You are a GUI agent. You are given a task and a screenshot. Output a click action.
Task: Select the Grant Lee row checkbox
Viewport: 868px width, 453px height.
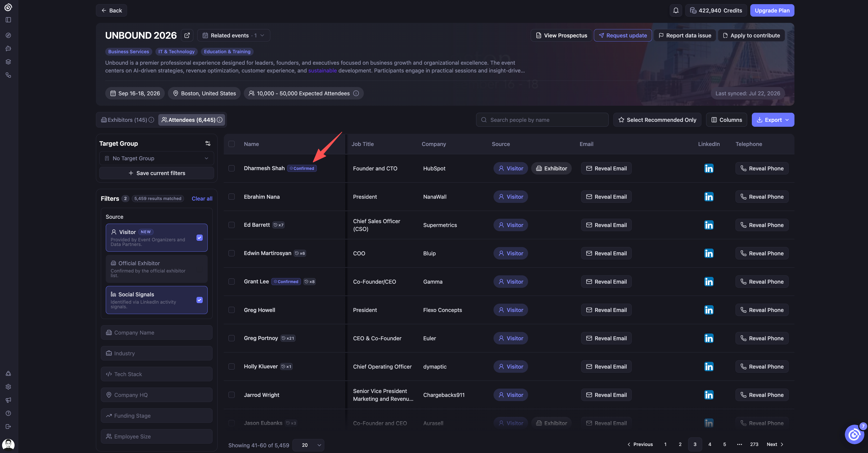232,282
